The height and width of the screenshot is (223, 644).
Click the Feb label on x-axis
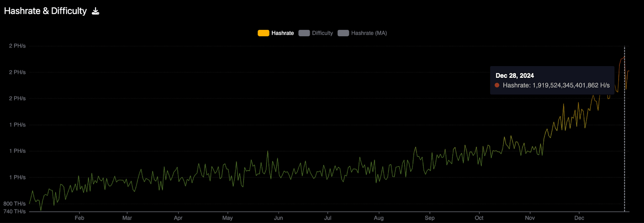tap(79, 218)
